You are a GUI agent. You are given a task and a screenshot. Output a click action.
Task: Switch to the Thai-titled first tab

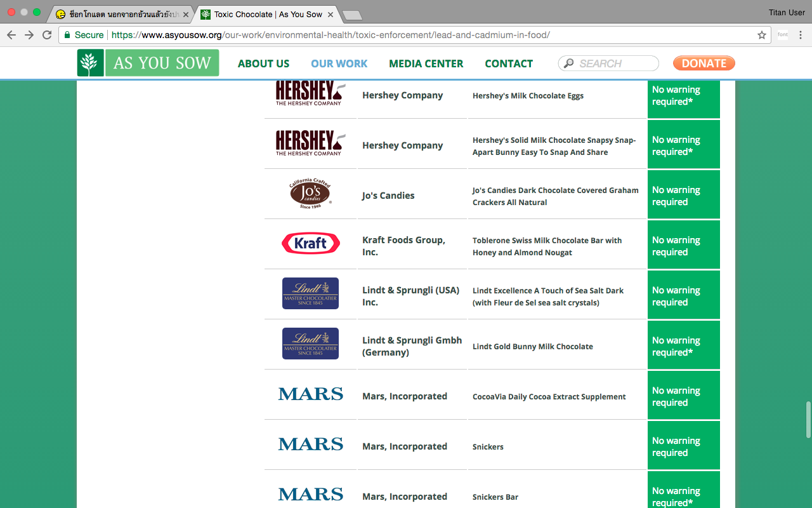[x=121, y=14]
